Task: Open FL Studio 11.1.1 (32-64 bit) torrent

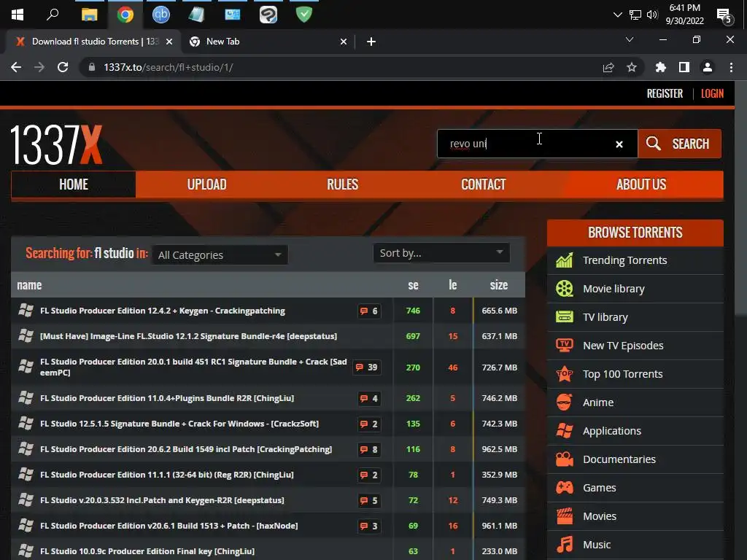Action: 167,475
